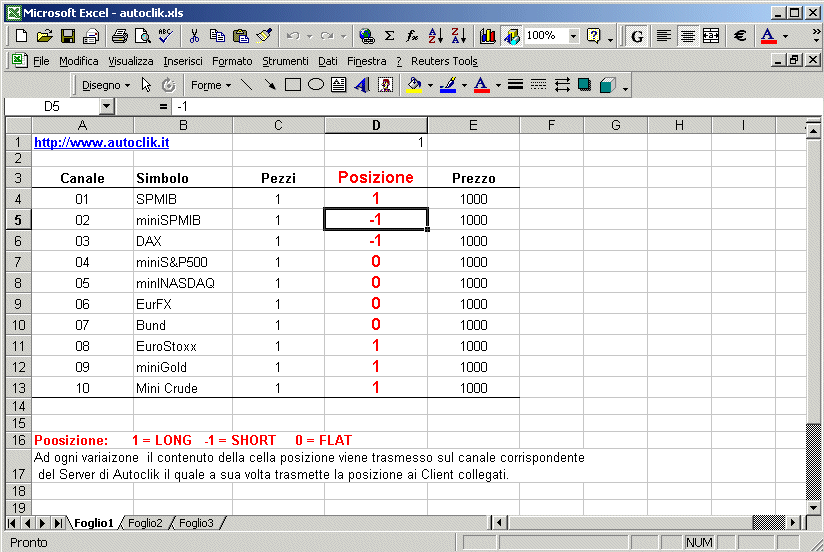Open the 3-D settings icon
The height and width of the screenshot is (552, 824).
(607, 85)
